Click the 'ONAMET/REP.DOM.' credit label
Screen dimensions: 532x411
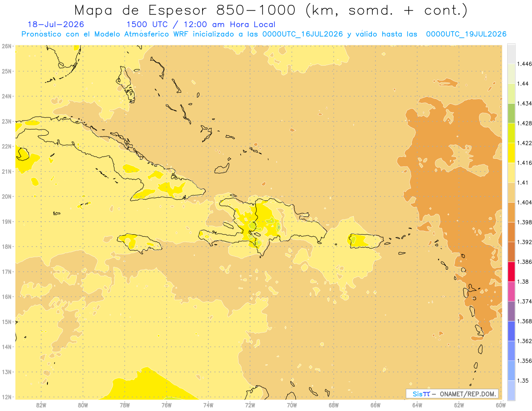point(468,394)
